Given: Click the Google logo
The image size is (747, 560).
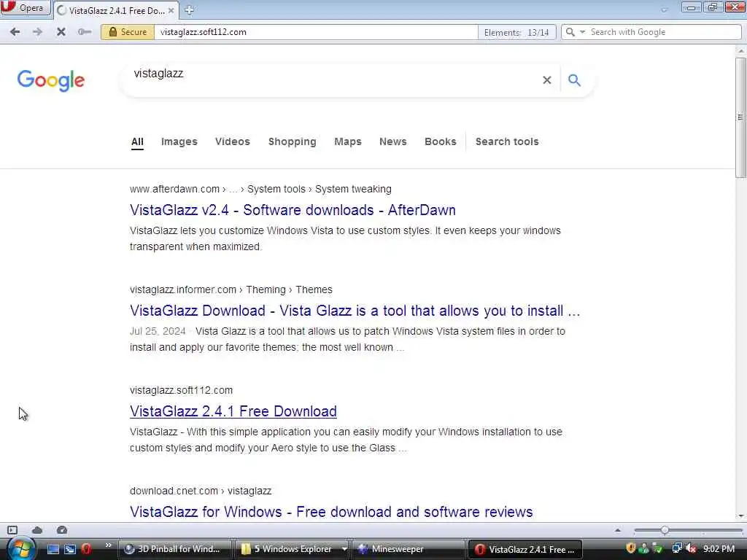Looking at the screenshot, I should click(51, 80).
